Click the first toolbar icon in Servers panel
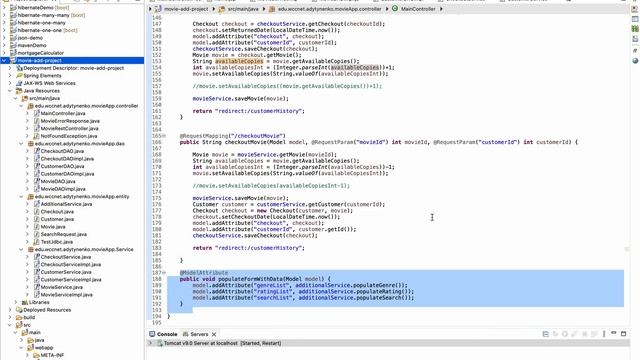 click(x=545, y=334)
